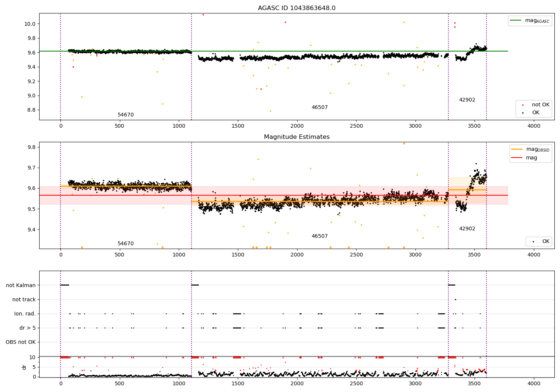Click obsid label '54670' in middle plot
This screenshot has width=560, height=392.
(125, 244)
